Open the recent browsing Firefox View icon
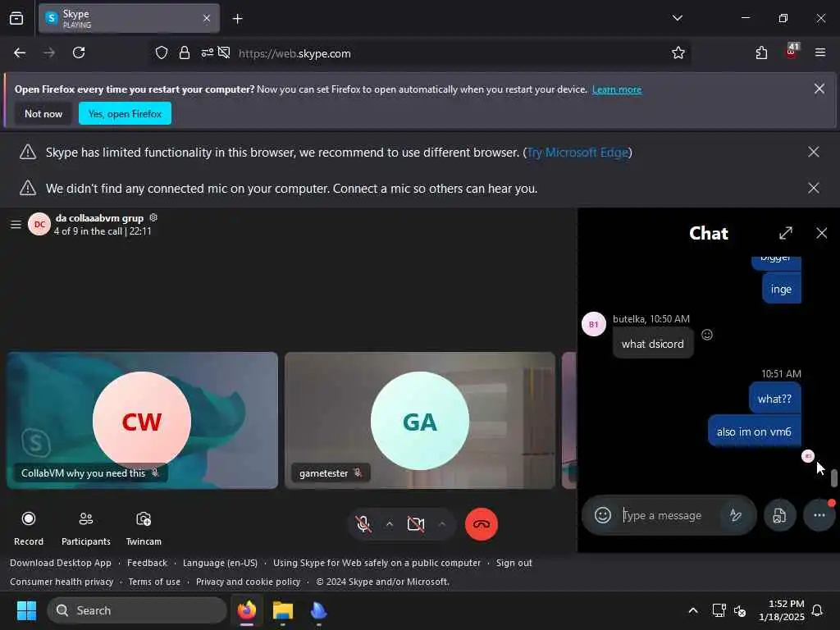The width and height of the screenshot is (840, 630). coord(16,18)
